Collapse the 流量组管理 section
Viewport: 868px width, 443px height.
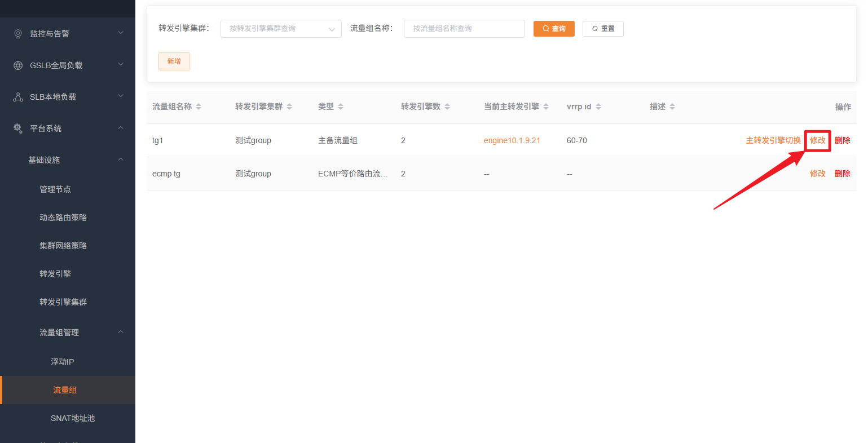click(120, 332)
